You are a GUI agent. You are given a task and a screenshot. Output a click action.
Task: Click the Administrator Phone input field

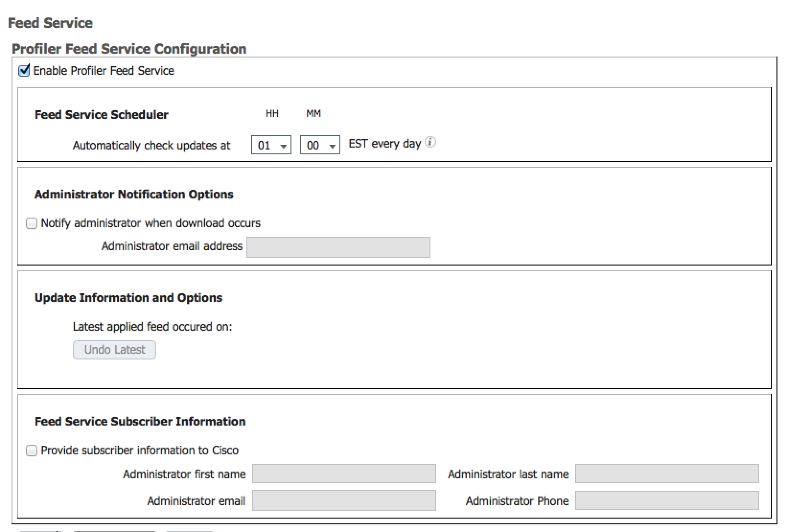coord(667,500)
